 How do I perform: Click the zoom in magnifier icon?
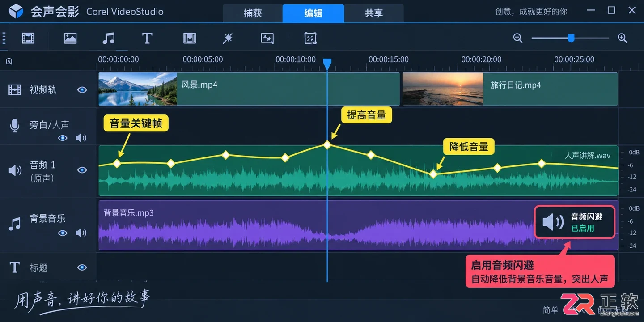[x=622, y=38]
